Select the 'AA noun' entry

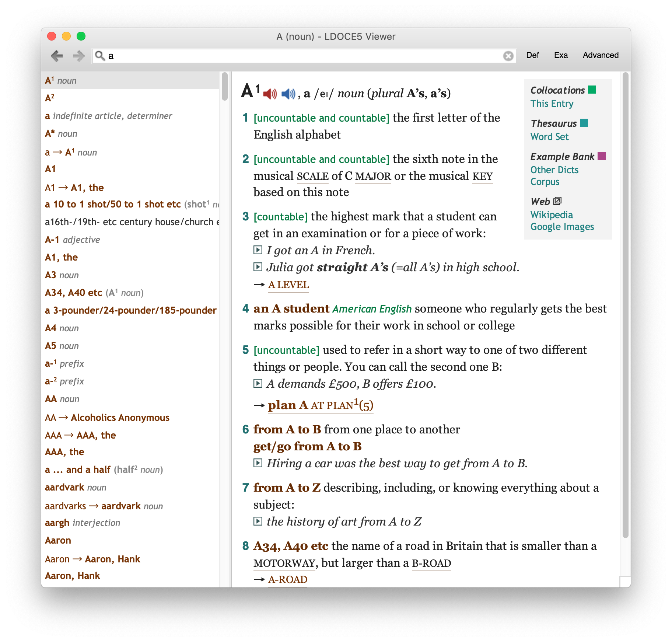(130, 399)
